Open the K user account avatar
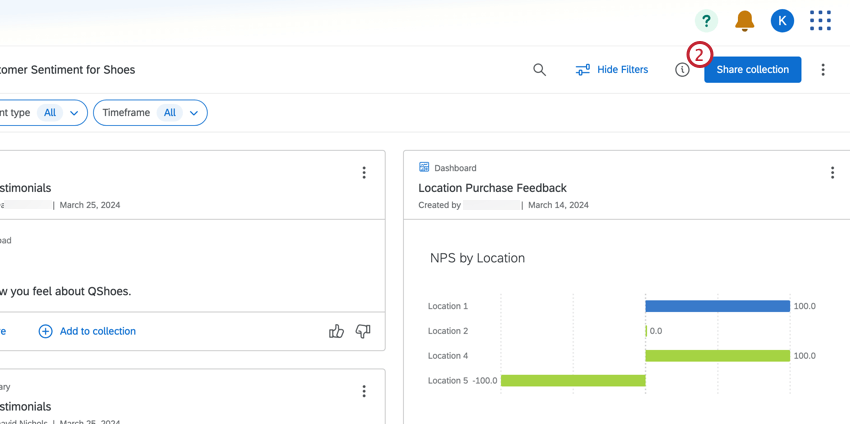Viewport: 850px width, 424px height. tap(782, 21)
